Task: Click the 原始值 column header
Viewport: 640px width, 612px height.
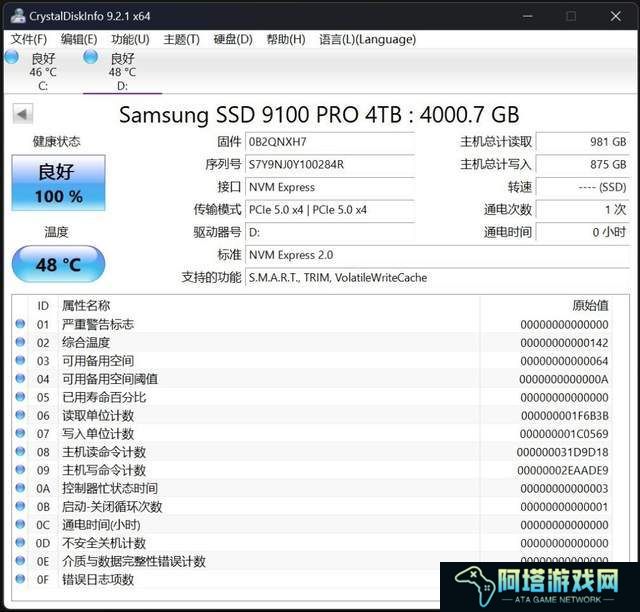Action: [x=590, y=306]
